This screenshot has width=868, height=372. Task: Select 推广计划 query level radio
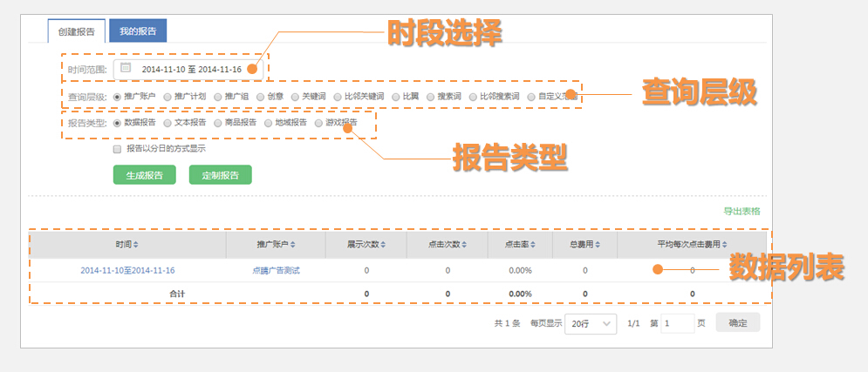click(x=167, y=96)
